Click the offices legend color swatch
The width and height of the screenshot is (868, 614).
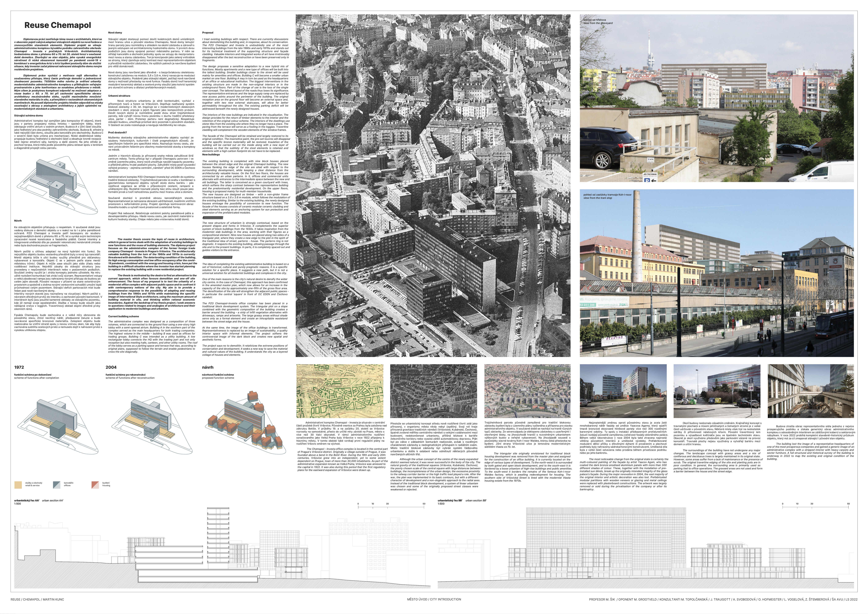(x=56, y=485)
